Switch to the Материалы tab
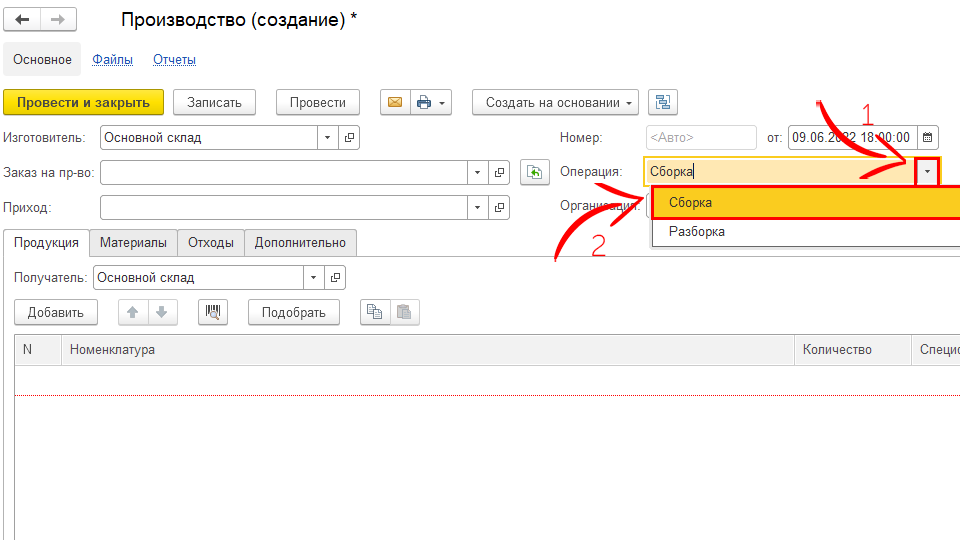The width and height of the screenshot is (960, 540). click(133, 242)
